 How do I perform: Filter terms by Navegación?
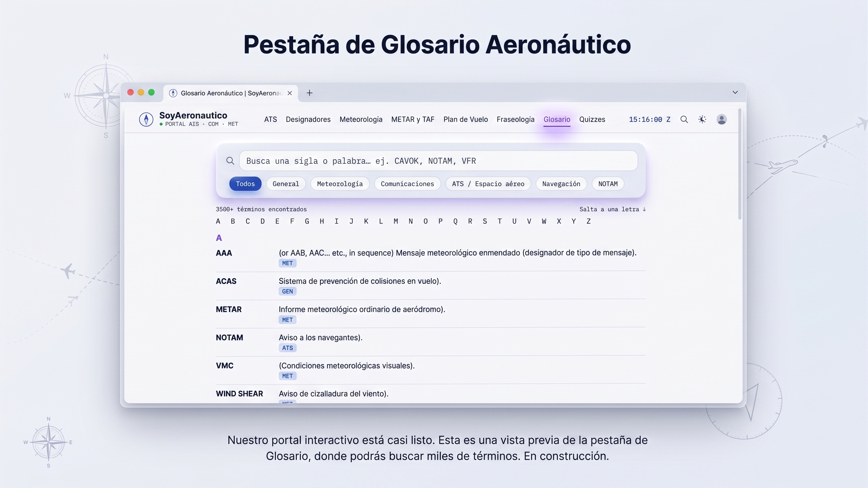point(561,184)
